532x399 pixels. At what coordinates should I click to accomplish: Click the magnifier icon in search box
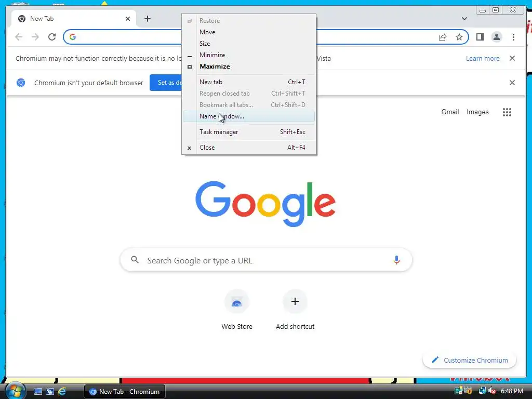pyautogui.click(x=135, y=260)
